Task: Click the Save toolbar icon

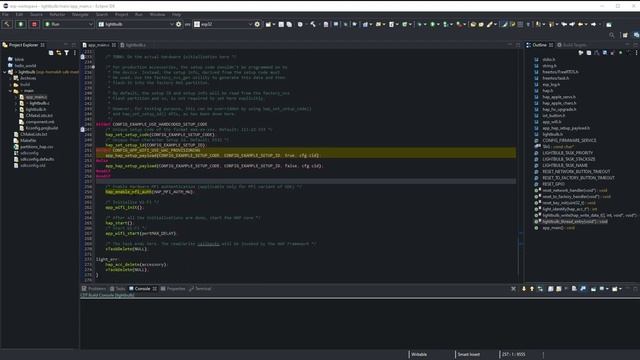Action: (281, 24)
